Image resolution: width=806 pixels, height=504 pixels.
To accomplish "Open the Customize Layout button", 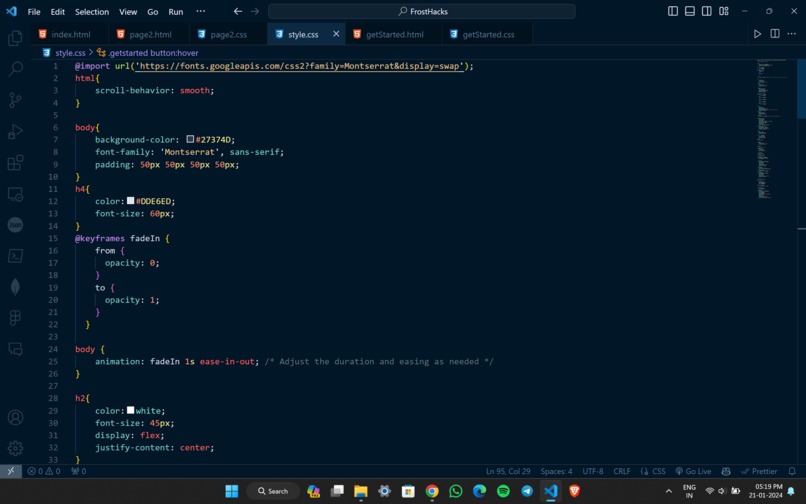I will 724,11.
